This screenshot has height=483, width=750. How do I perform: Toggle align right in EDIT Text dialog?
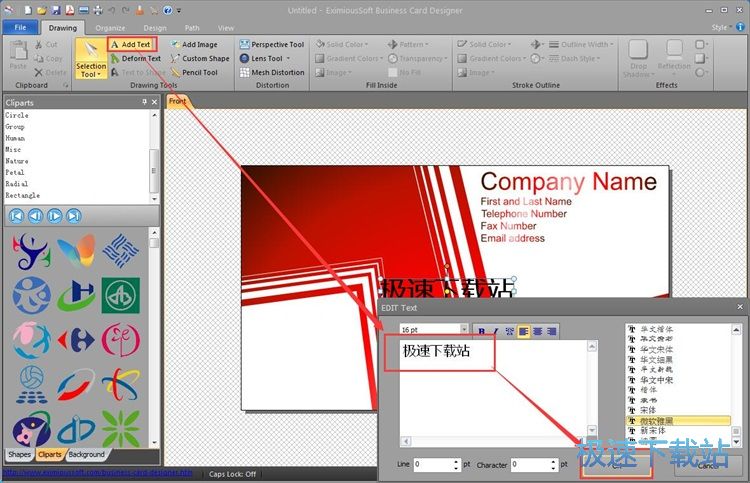551,331
